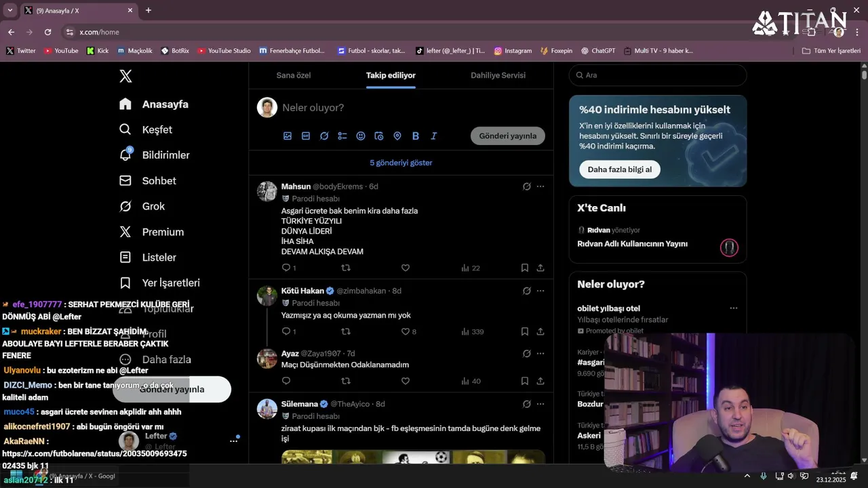Viewport: 868px width, 488px height.
Task: Go to Anasayfa in sidebar
Action: click(154, 104)
